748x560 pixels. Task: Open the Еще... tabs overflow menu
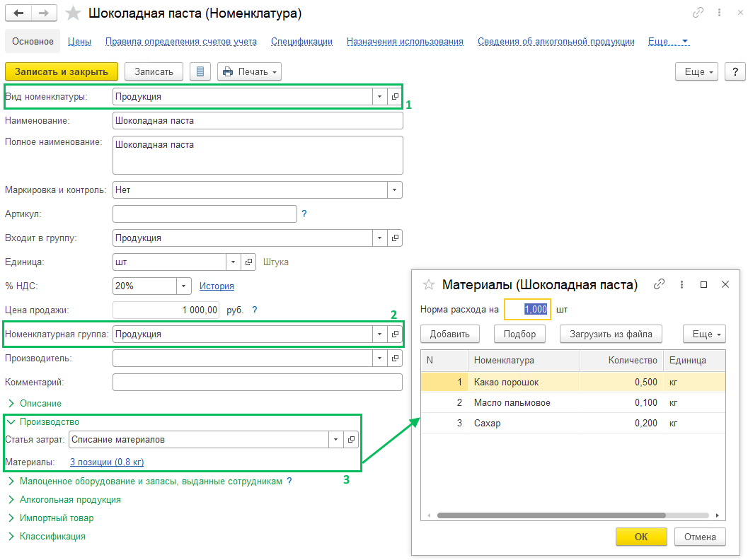[x=668, y=42]
